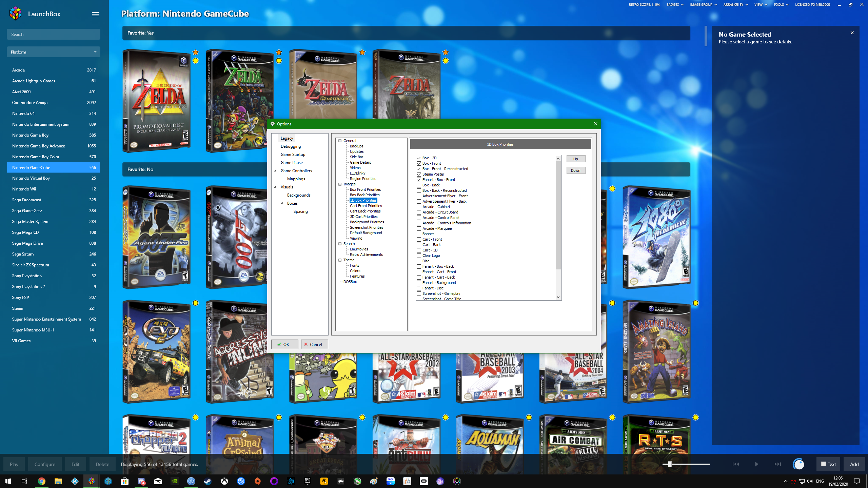Check the Box - Back option
The image size is (868, 488).
coord(419,185)
